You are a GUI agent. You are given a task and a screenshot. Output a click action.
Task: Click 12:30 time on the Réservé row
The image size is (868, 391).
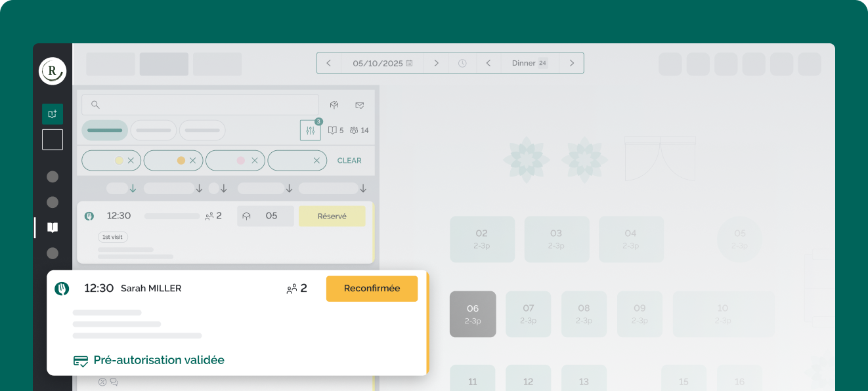[x=119, y=216]
